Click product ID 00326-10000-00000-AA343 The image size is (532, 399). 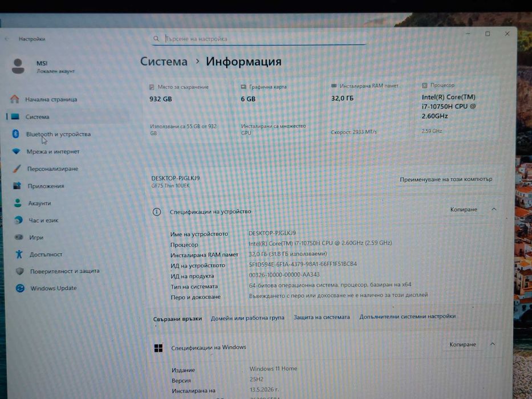pyautogui.click(x=285, y=275)
